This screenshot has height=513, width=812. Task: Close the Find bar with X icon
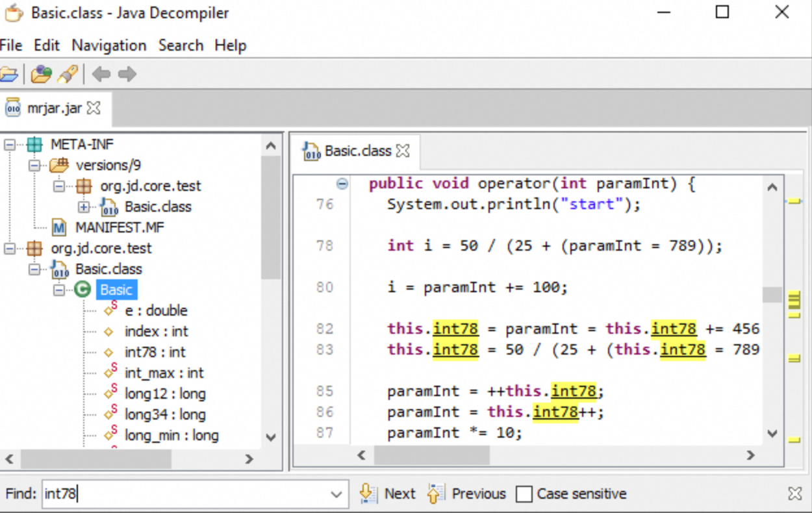pyautogui.click(x=794, y=494)
